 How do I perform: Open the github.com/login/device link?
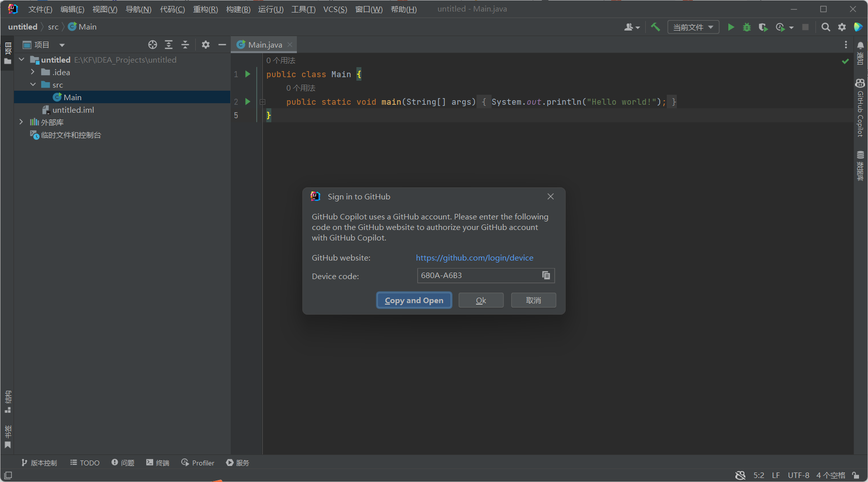click(x=475, y=258)
